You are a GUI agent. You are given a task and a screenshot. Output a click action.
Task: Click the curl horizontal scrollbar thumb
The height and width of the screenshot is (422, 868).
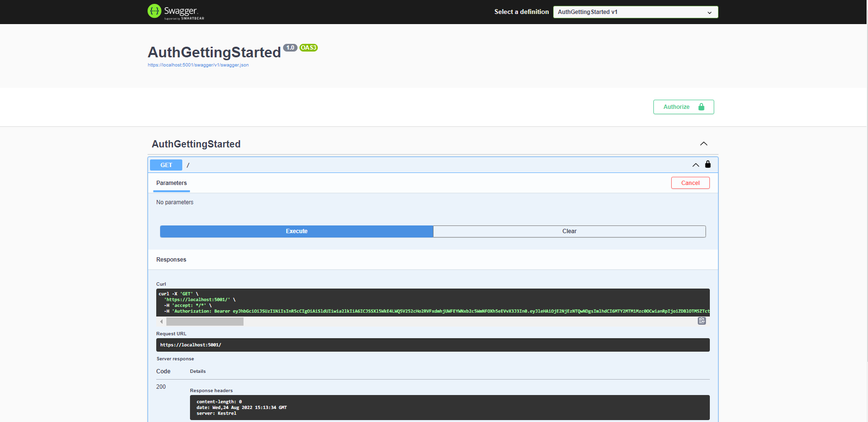tap(205, 321)
